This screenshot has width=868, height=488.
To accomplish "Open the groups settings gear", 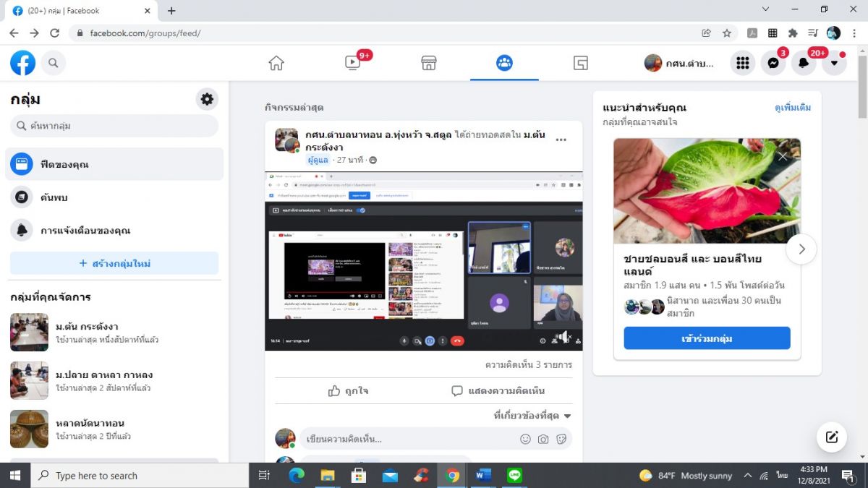I will [207, 99].
